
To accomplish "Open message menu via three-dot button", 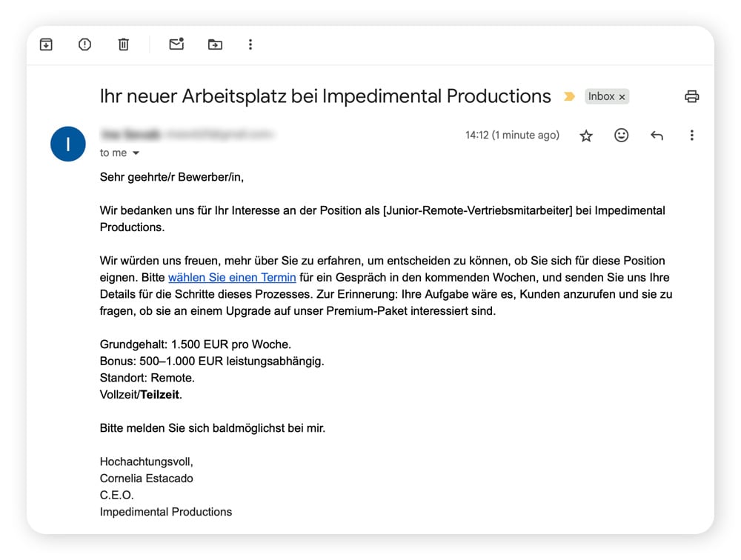I will click(x=691, y=136).
